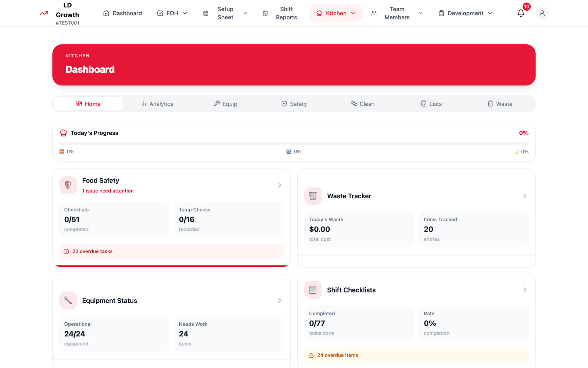
Task: Select the Home tab
Action: (88, 104)
